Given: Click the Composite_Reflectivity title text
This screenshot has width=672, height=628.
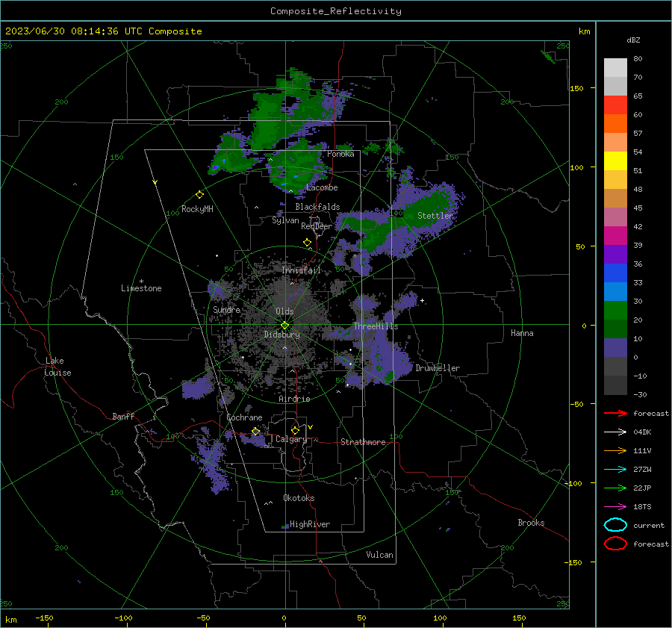Looking at the screenshot, I should click(335, 11).
